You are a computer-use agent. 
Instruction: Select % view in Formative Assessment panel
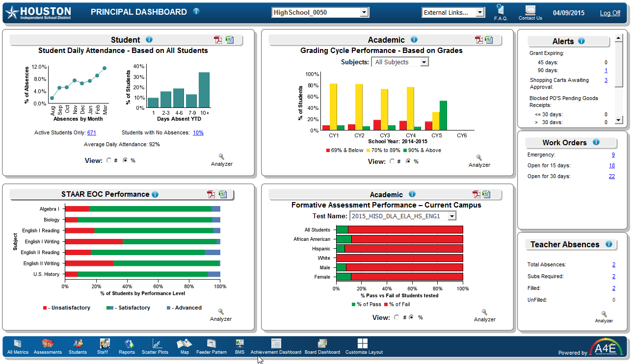point(412,317)
